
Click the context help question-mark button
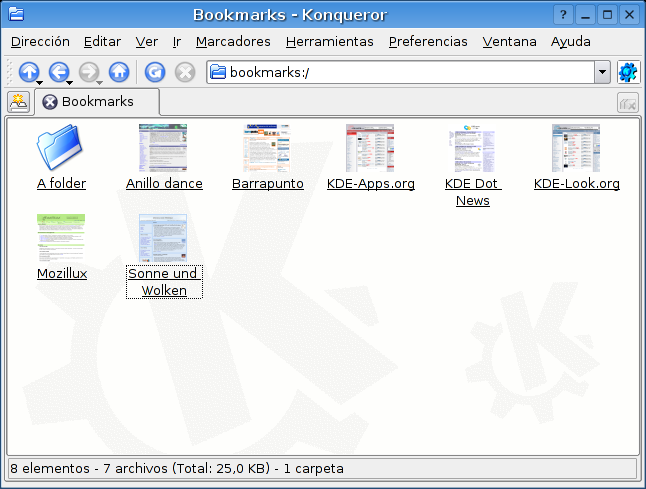pos(563,15)
